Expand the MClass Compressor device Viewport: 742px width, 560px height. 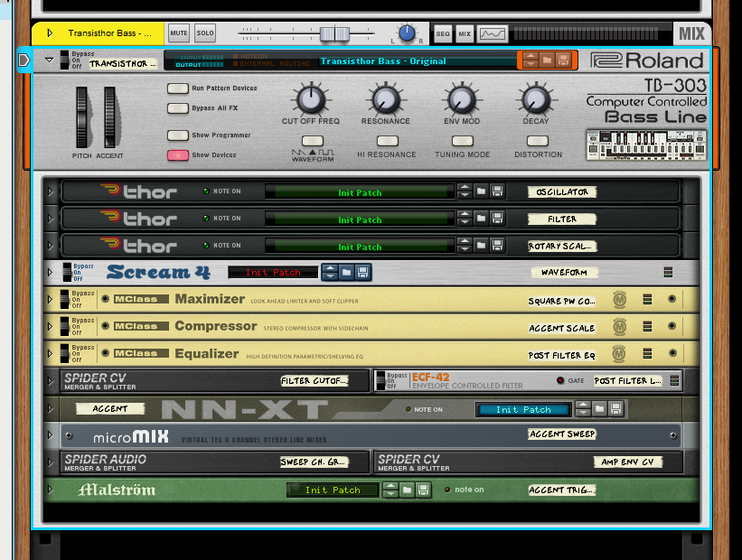pos(50,326)
